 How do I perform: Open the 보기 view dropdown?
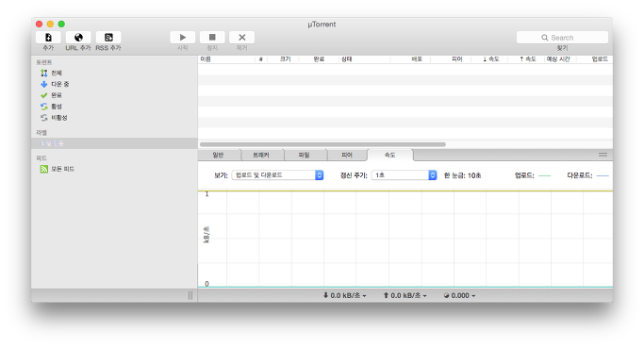coord(277,175)
